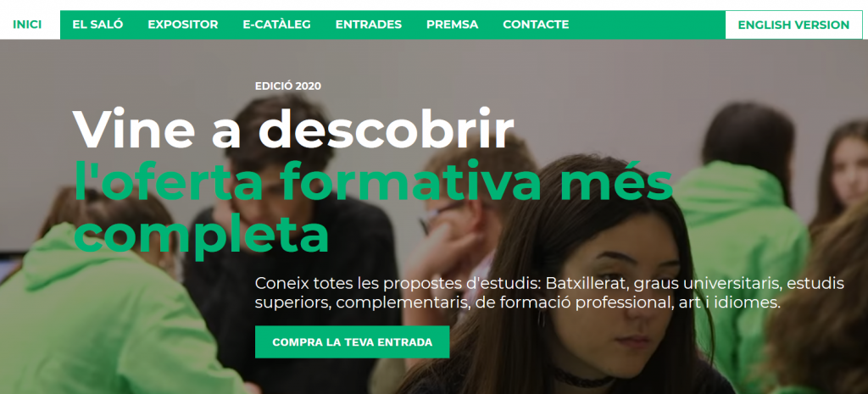
Task: Go to the INICI home tab
Action: [x=27, y=25]
